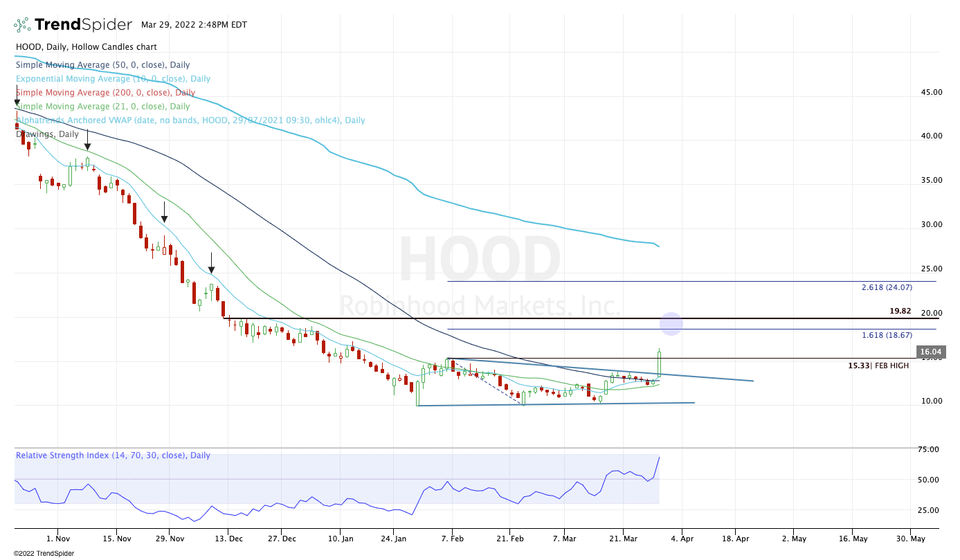960x560 pixels.
Task: Open the Alphatrends Anchored VWAP legend entry
Action: click(x=190, y=120)
